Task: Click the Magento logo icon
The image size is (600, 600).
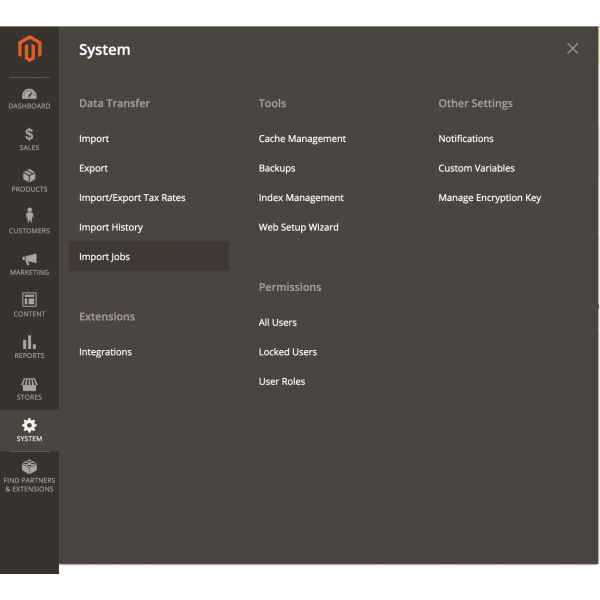Action: pyautogui.click(x=29, y=49)
